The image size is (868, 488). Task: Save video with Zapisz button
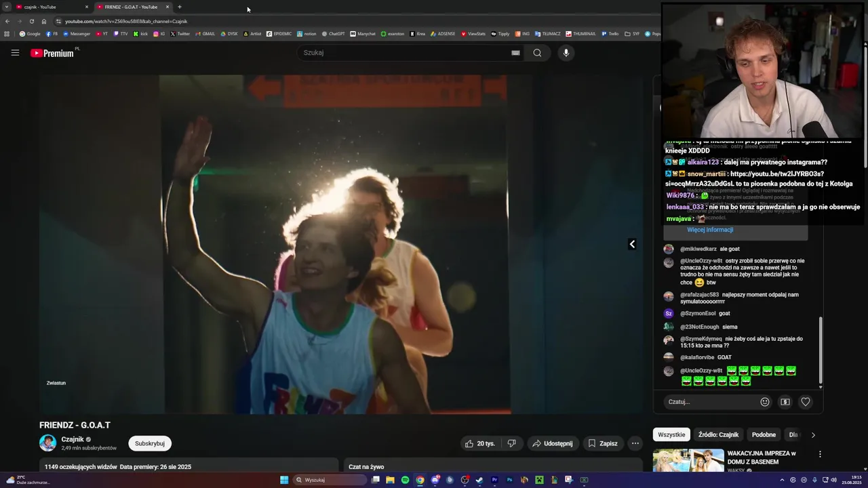coord(603,443)
